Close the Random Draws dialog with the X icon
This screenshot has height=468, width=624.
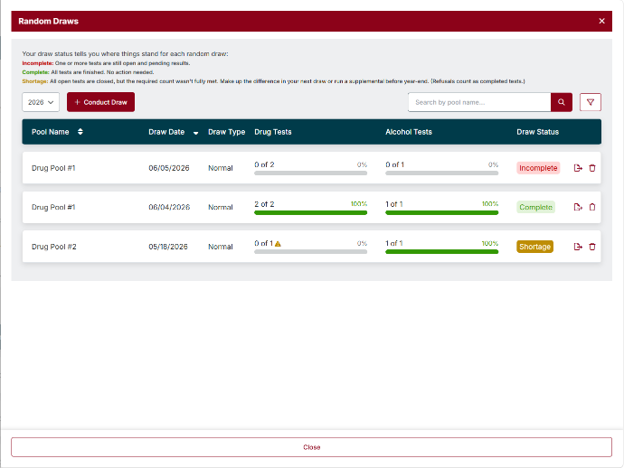coord(601,21)
